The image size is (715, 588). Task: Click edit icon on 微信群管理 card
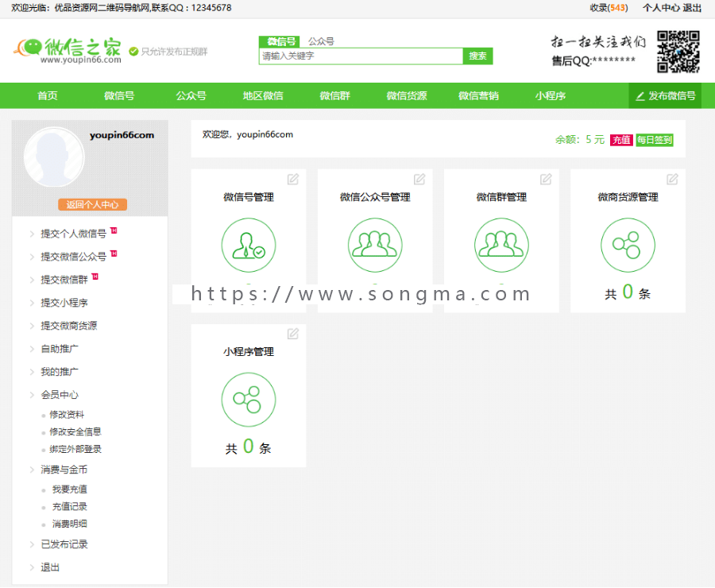coord(546,180)
